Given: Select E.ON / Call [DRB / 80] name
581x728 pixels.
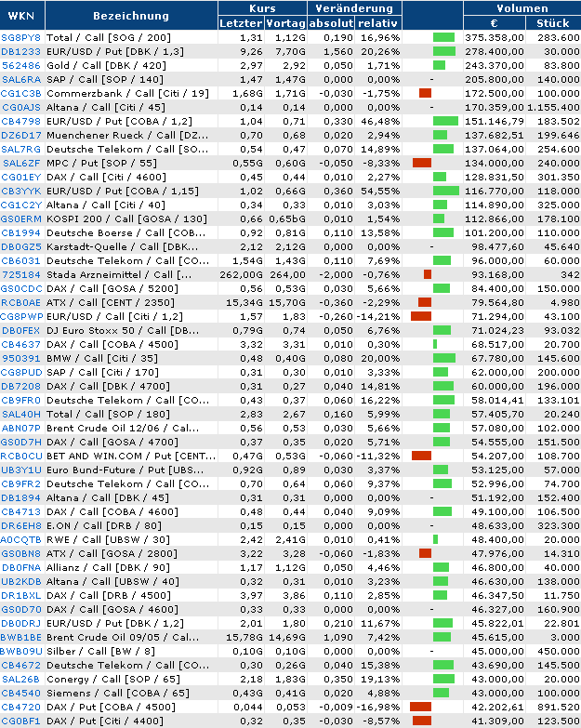Looking at the screenshot, I should [104, 525].
